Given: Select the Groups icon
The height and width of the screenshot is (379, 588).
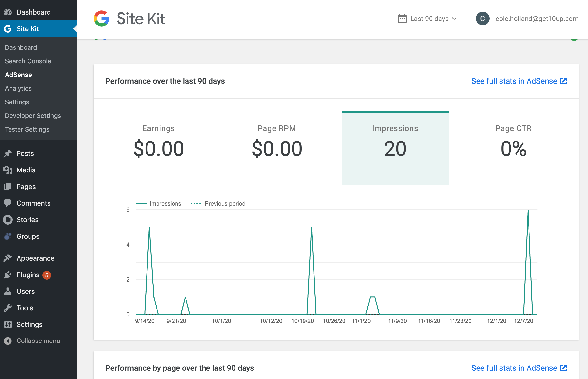Looking at the screenshot, I should point(8,236).
